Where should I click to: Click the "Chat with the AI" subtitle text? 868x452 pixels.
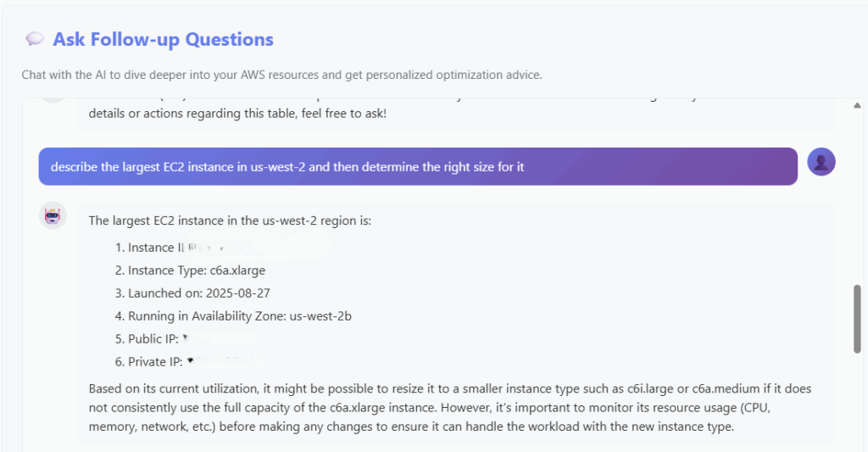click(x=281, y=75)
